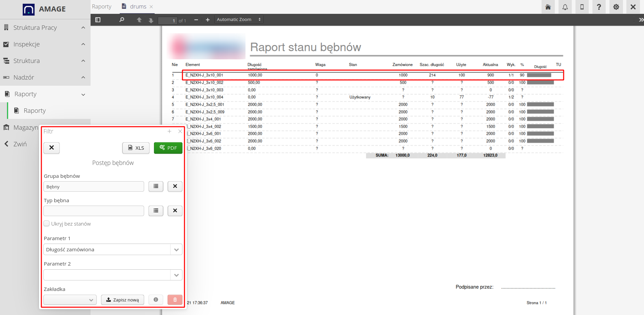
Task: Open the notifications bell icon
Action: pos(565,7)
